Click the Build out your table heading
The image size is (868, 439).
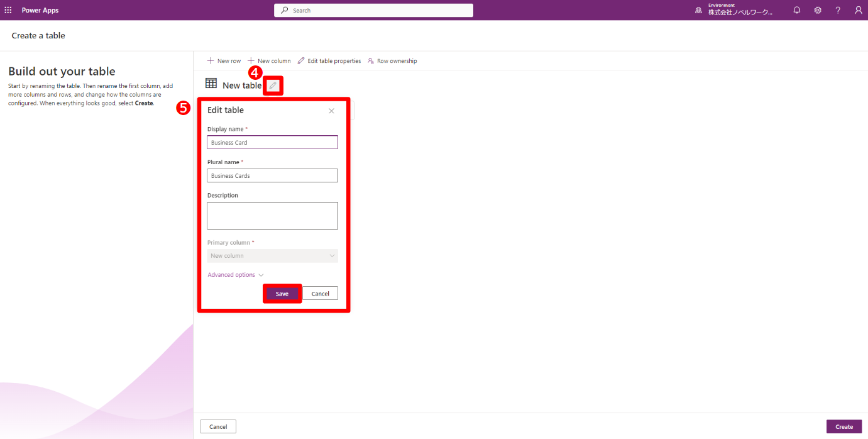click(x=62, y=72)
